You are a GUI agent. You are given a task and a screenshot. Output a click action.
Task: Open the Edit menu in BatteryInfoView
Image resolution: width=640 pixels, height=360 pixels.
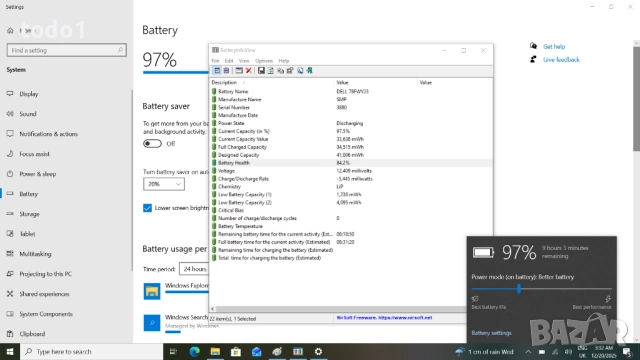pyautogui.click(x=229, y=61)
